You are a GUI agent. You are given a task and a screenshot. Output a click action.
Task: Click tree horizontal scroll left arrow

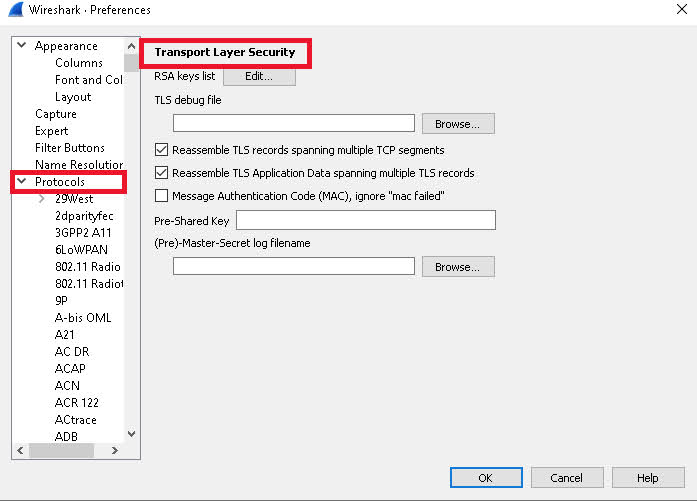[20, 450]
